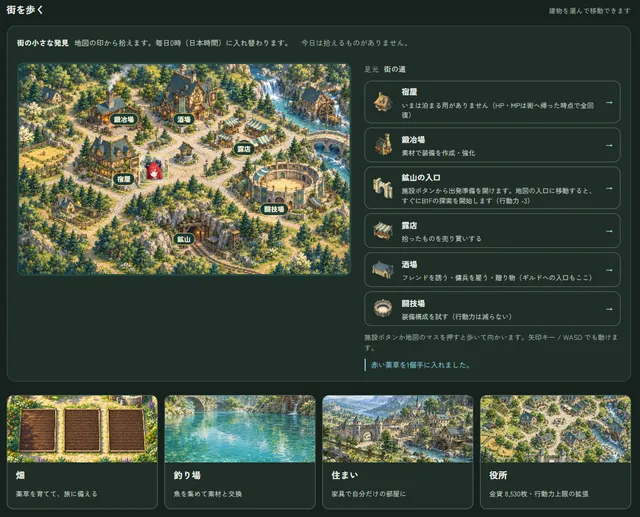Viewport: 640px width, 517px height.
Task: Click the 闘技場 label on the map
Action: pyautogui.click(x=274, y=209)
